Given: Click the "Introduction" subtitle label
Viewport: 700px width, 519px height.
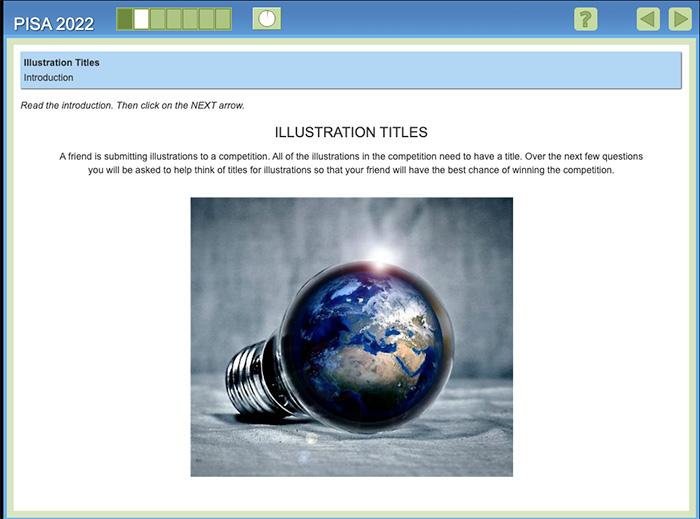Looking at the screenshot, I should (48, 77).
